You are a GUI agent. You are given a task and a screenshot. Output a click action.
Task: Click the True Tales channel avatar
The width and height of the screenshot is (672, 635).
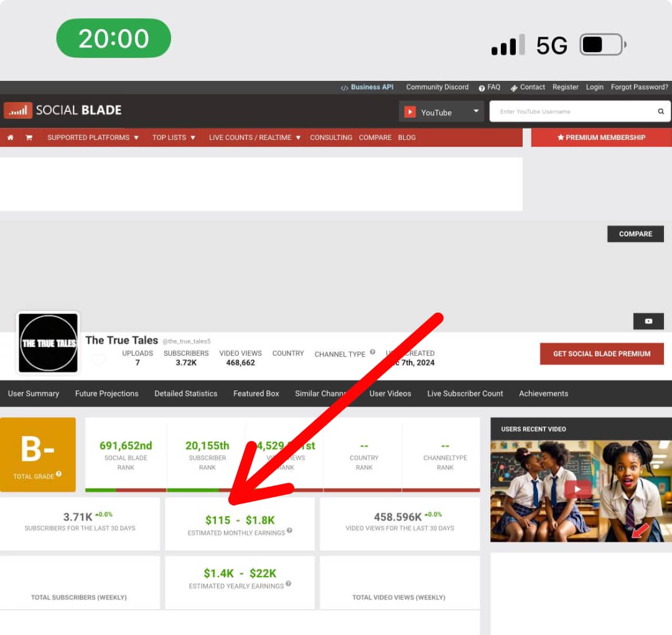tap(49, 343)
